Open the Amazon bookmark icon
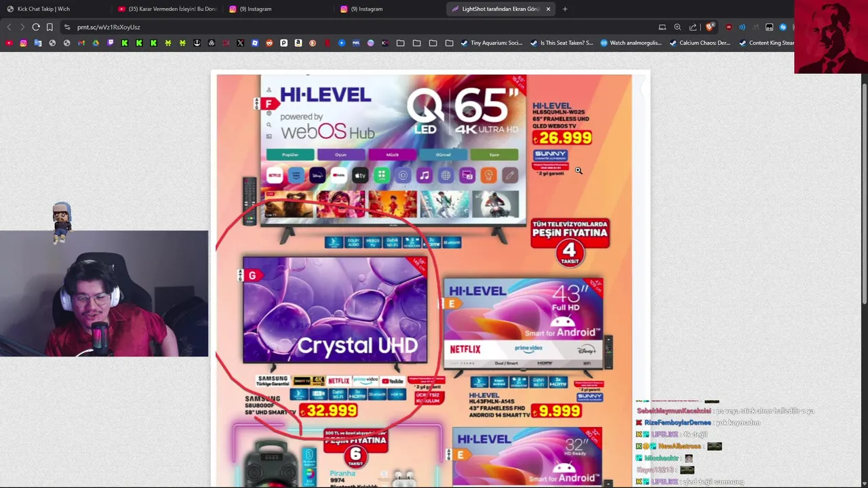The image size is (868, 488). (298, 43)
